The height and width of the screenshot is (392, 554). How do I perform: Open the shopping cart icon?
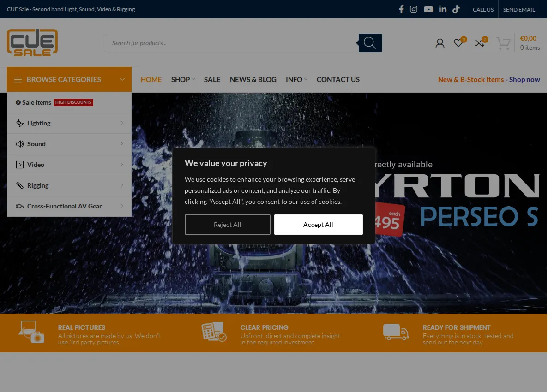point(503,43)
